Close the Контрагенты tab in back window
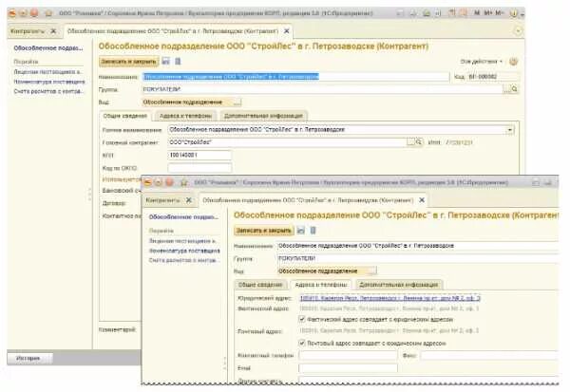The width and height of the screenshot is (570, 392). click(x=53, y=31)
